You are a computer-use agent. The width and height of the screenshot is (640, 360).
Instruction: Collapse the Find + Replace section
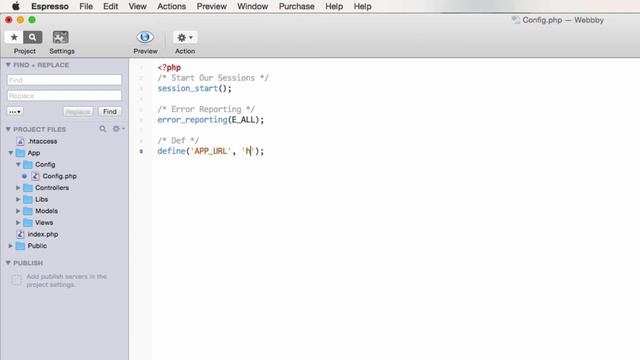[x=8, y=65]
